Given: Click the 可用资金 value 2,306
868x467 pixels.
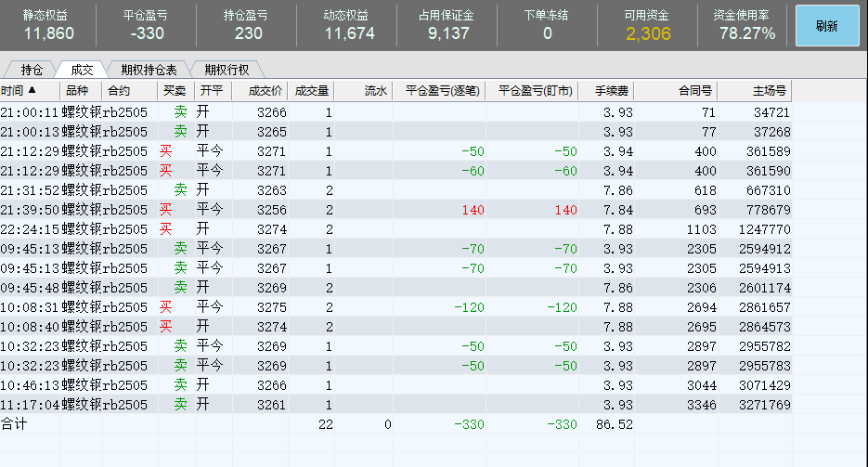Looking at the screenshot, I should 647,33.
